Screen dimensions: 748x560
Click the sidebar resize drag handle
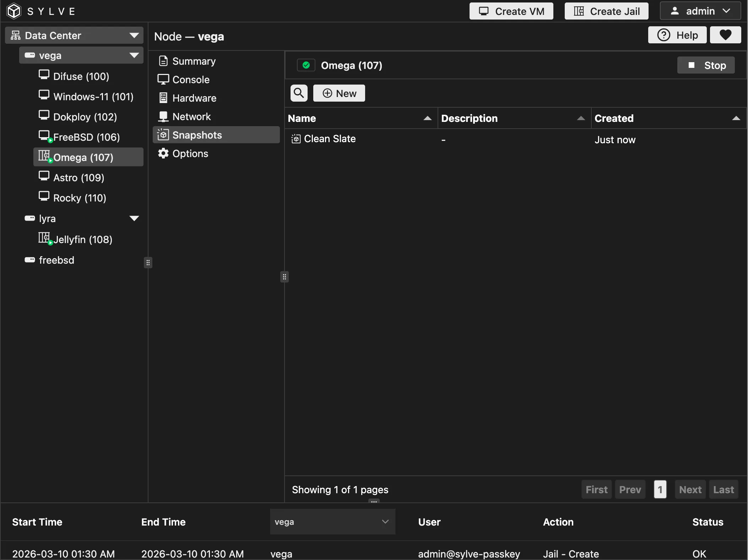pos(148,263)
